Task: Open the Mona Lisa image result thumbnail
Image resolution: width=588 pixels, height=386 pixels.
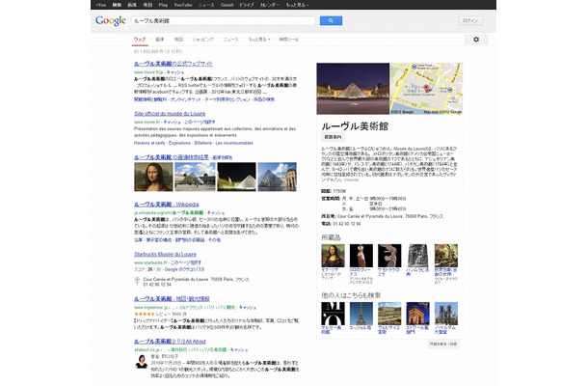Action: coord(153,177)
